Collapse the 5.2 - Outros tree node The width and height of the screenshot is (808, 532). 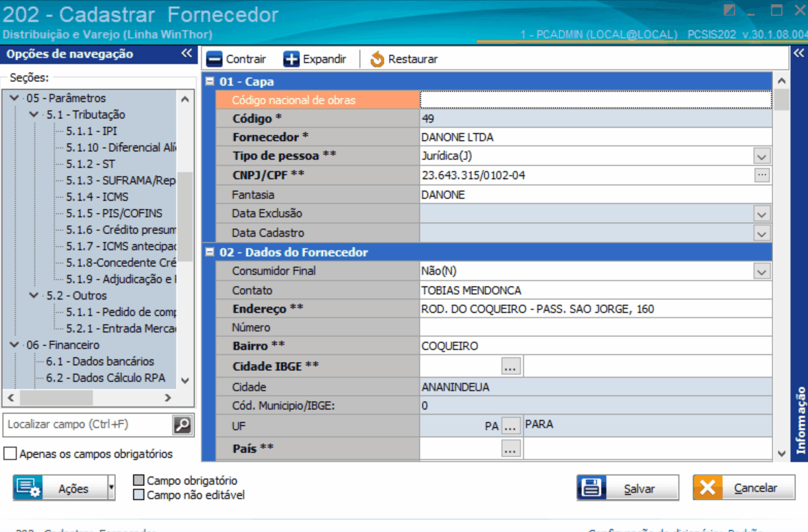pos(34,295)
